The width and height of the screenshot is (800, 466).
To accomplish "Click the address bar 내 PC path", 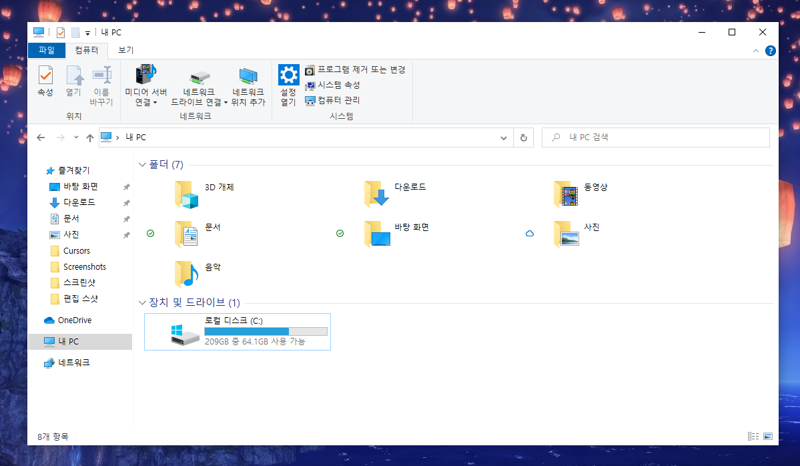I will pyautogui.click(x=136, y=137).
